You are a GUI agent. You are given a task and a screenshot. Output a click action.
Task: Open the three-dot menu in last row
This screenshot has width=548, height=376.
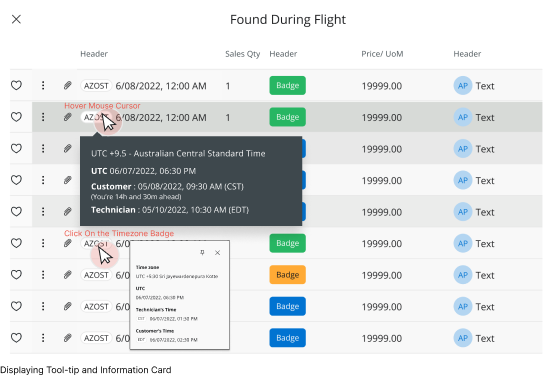coord(43,338)
